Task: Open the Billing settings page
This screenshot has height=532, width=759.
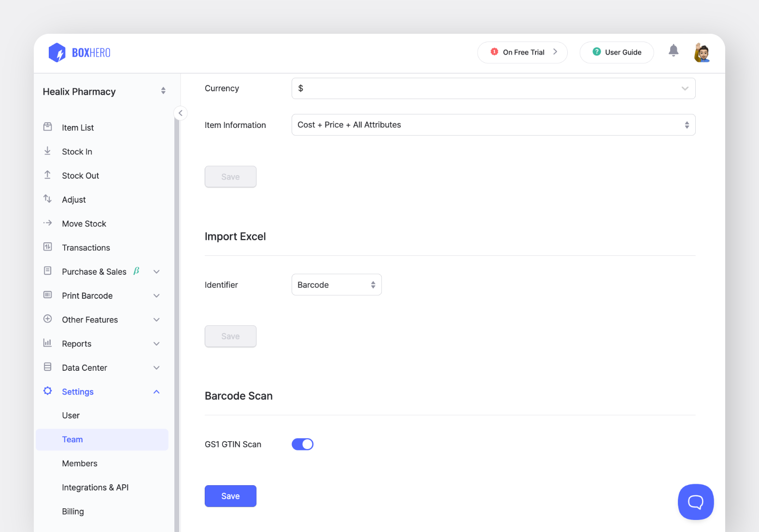Action: pyautogui.click(x=73, y=512)
